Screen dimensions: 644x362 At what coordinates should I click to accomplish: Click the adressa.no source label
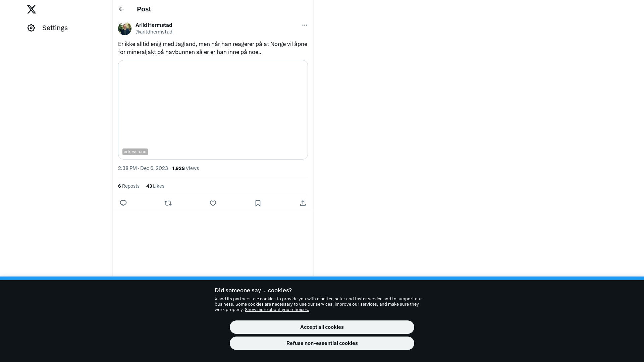click(x=135, y=152)
